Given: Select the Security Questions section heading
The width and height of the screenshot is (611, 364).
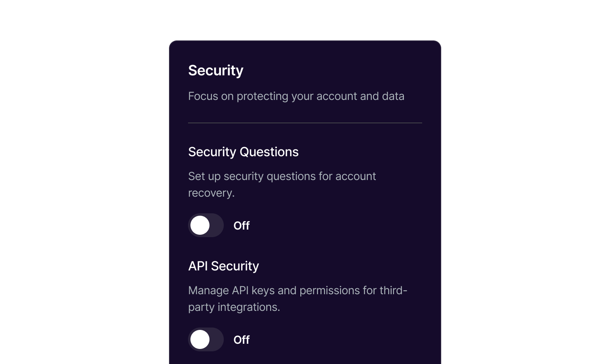Looking at the screenshot, I should 243,152.
